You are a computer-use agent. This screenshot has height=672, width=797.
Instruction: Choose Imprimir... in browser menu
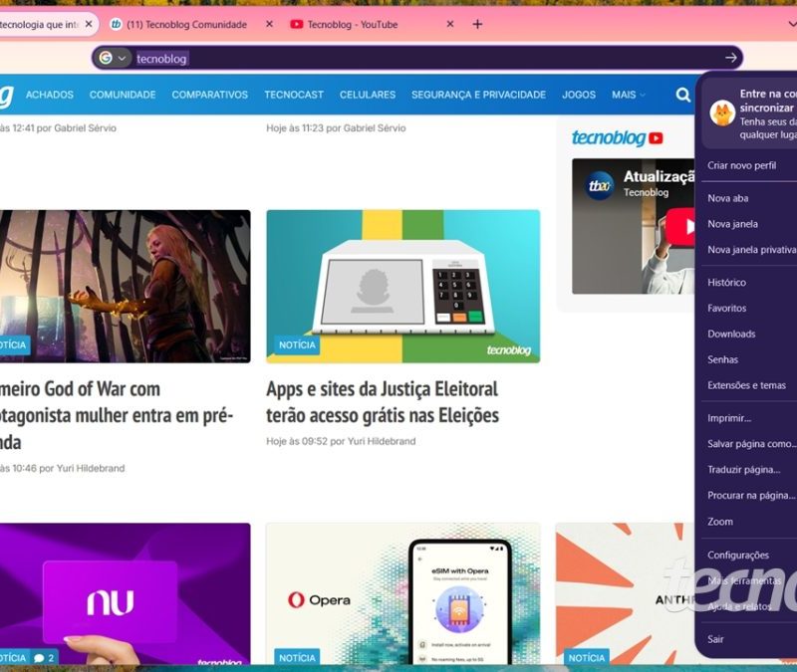729,418
